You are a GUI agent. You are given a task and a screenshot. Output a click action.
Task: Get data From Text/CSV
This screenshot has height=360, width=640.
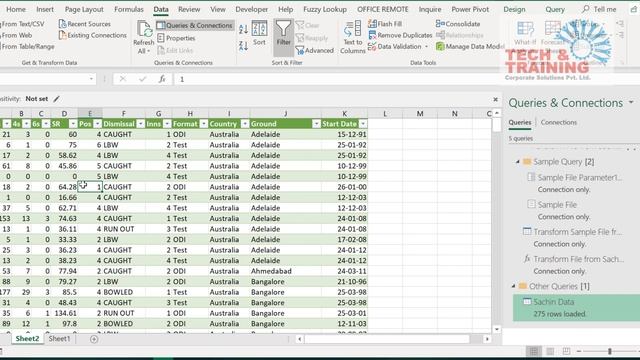point(22,24)
